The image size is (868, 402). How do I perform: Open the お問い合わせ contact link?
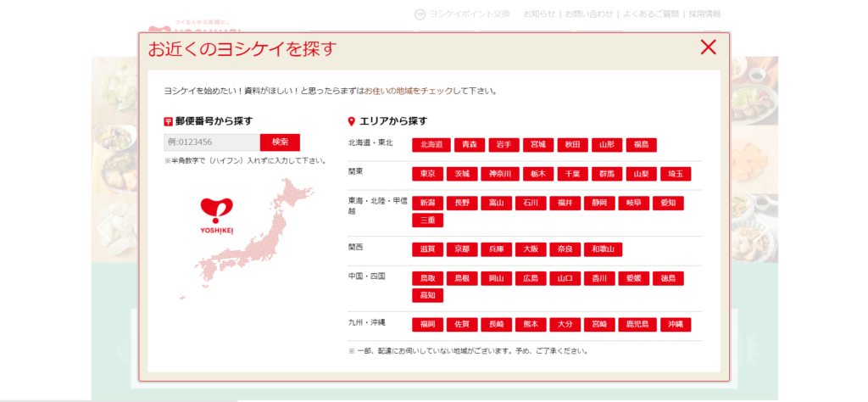tap(589, 14)
